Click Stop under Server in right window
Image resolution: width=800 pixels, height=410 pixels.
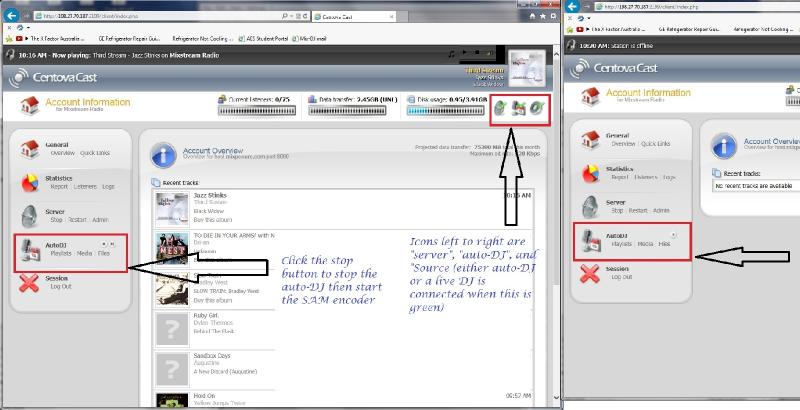tap(618, 211)
